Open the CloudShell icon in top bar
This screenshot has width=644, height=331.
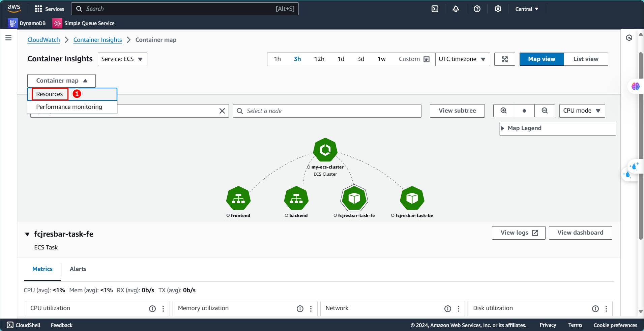(435, 9)
